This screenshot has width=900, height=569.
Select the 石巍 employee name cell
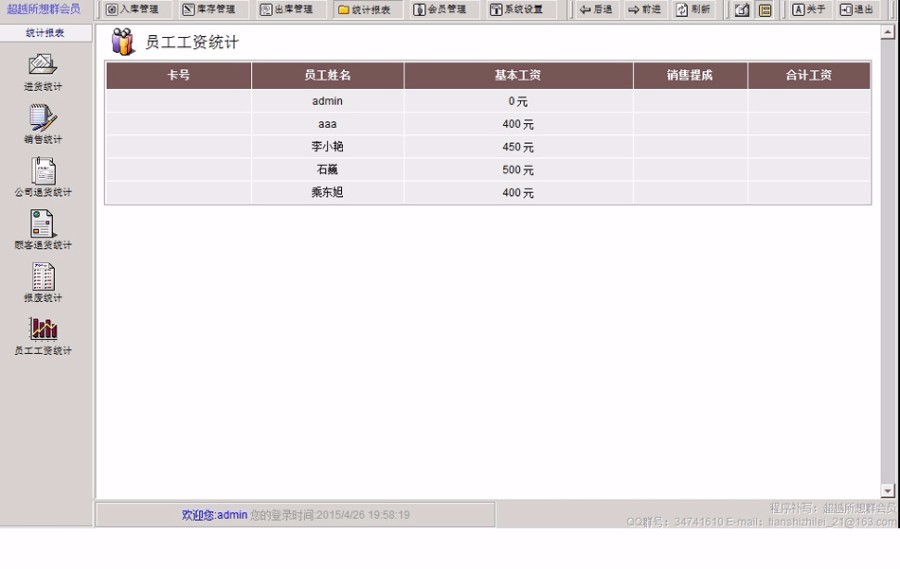[327, 170]
